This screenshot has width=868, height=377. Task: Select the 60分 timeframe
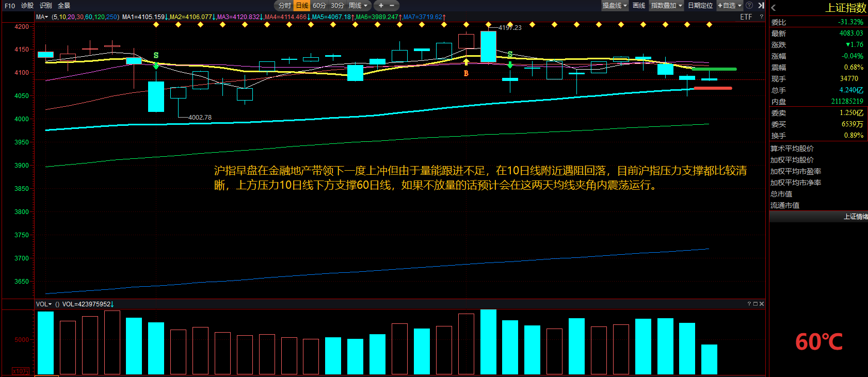coord(319,6)
